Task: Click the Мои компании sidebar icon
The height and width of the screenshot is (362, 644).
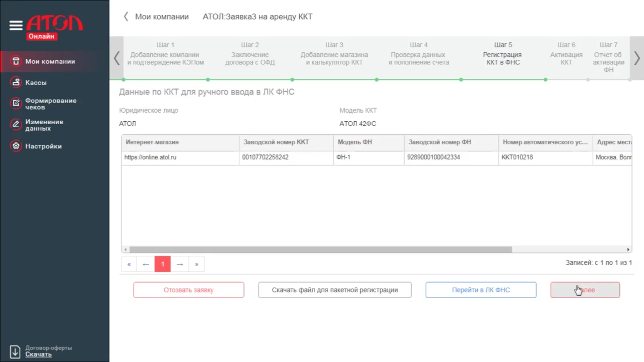Action: 16,61
